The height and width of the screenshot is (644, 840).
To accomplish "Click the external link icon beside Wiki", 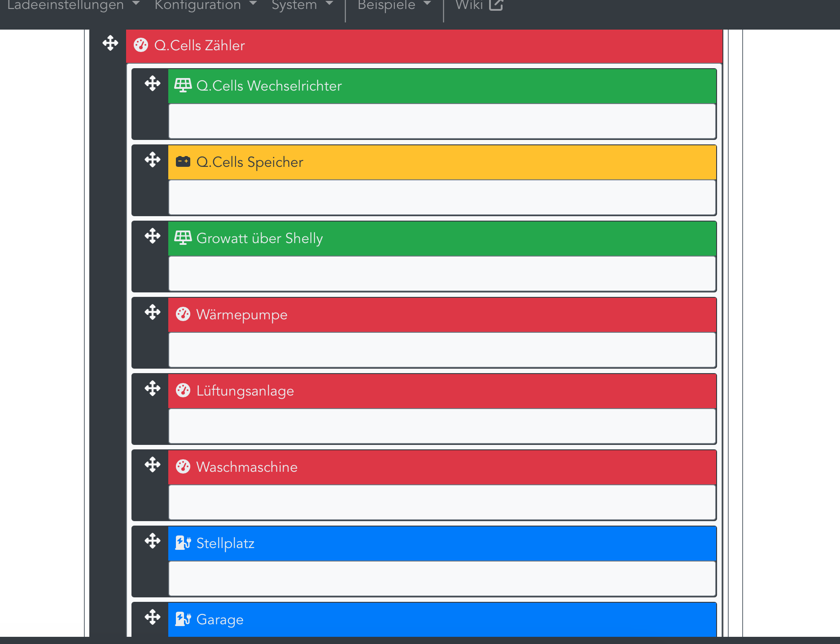I will 496,4.
